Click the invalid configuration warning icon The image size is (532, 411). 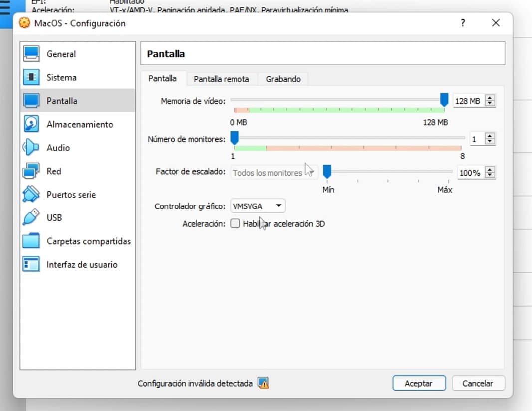click(x=264, y=383)
